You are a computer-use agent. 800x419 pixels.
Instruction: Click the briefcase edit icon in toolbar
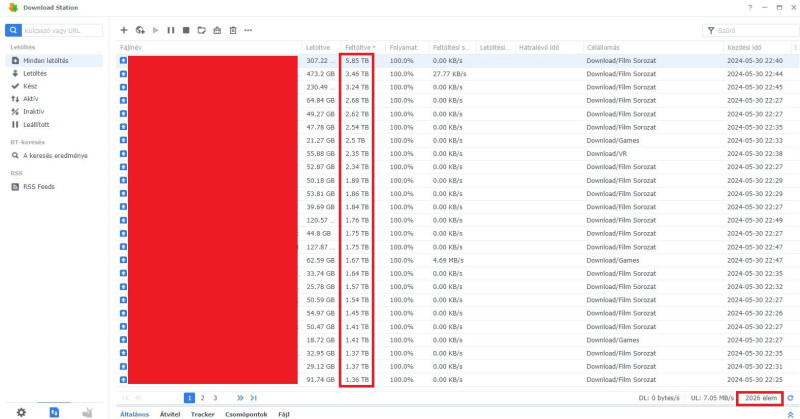point(217,30)
